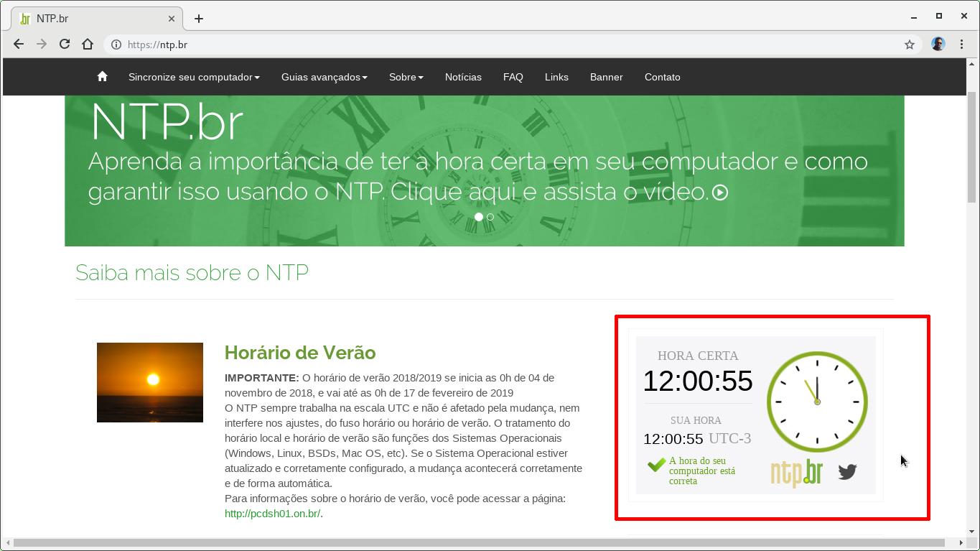
Task: Click the 'UTC-3' timezone text
Action: point(730,438)
